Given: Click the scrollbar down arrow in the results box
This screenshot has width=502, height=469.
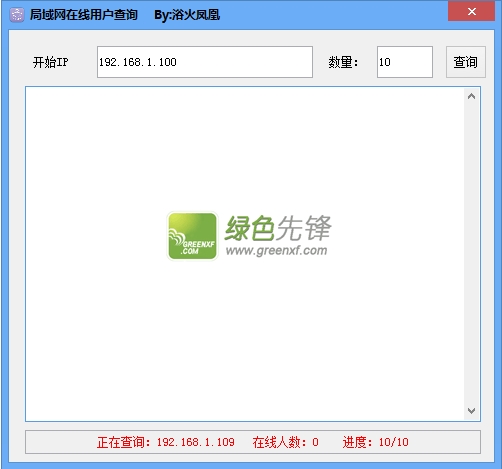Looking at the screenshot, I should coord(471,411).
